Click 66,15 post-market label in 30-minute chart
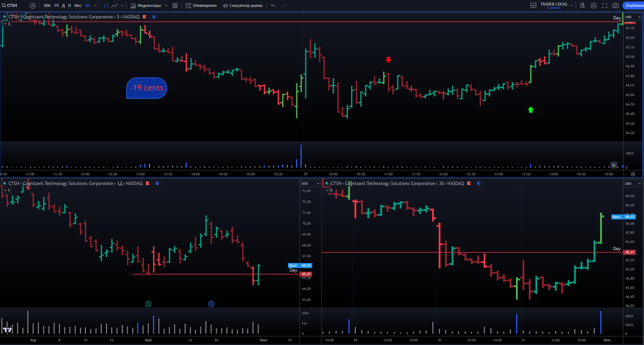 630,217
